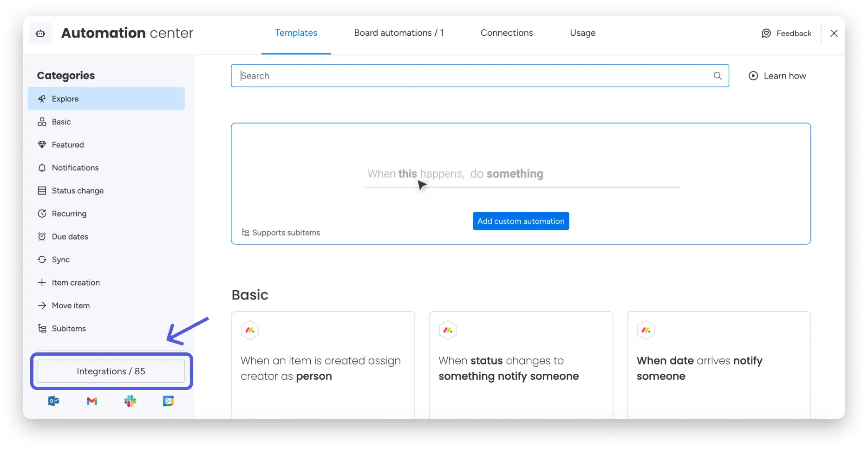Select the Subitems category
This screenshot has height=449, width=868.
106,329
